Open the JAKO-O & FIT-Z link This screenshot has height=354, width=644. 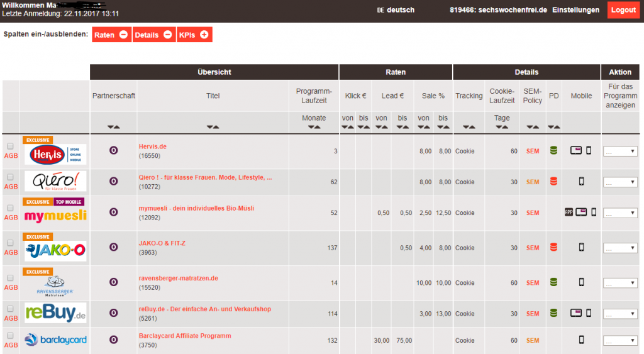162,243
